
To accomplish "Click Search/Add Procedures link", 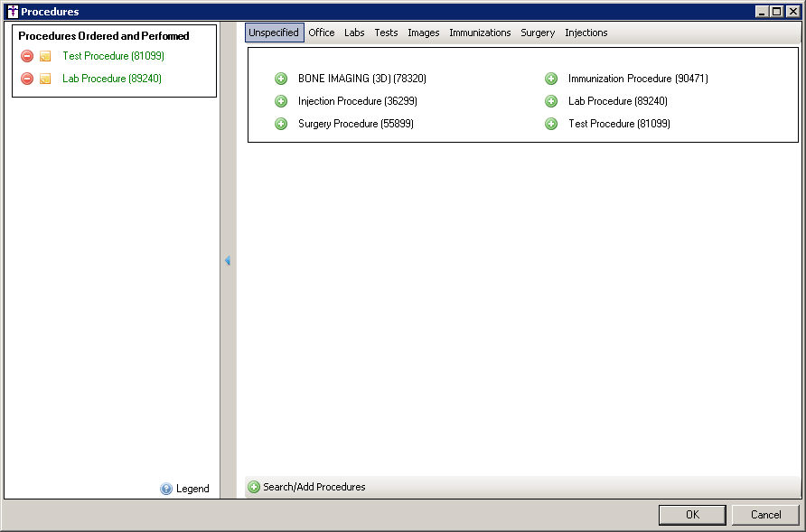I will tap(314, 487).
